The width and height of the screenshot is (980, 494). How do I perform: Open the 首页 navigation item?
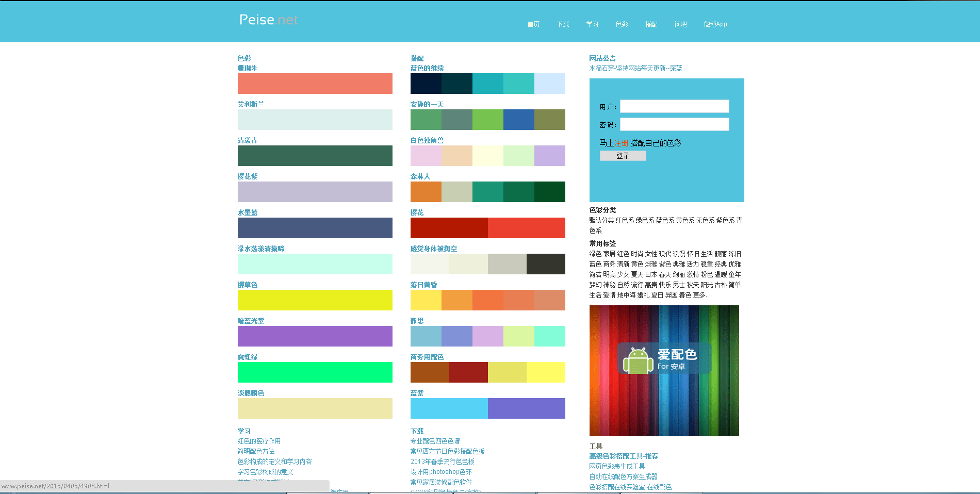click(533, 24)
